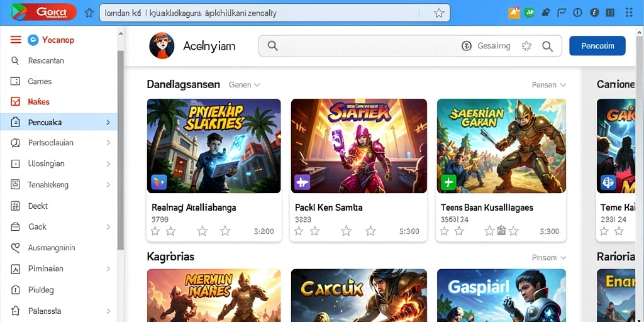This screenshot has height=322, width=644.
Task: Click the Ausmangninin heart icon
Action: [x=15, y=248]
